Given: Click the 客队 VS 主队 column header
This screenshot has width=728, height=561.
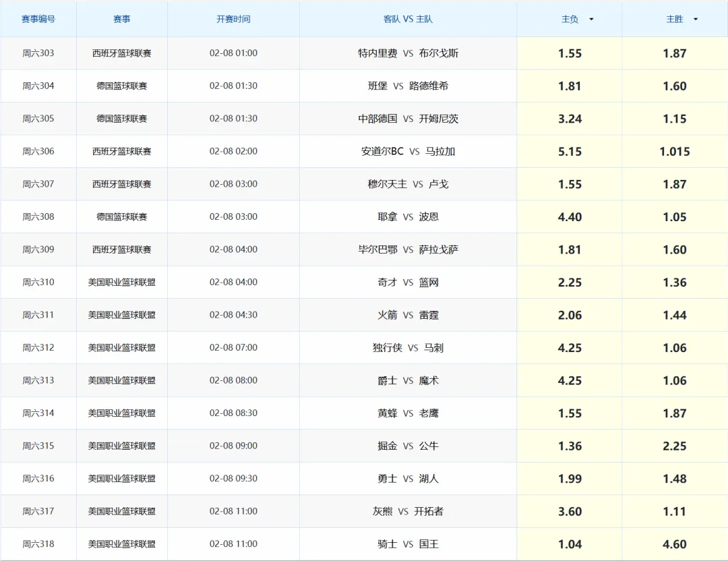Looking at the screenshot, I should tap(408, 19).
